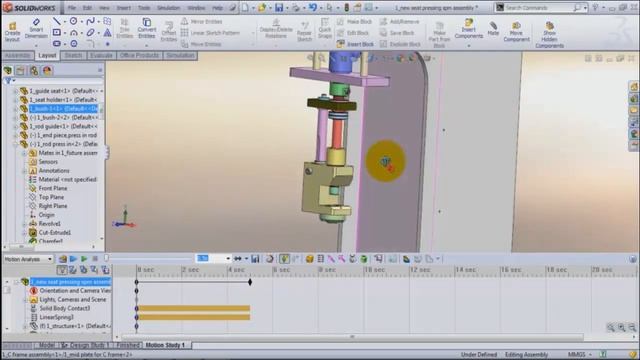
Task: Open the playback mode dropdown arrow
Action: coord(246,259)
